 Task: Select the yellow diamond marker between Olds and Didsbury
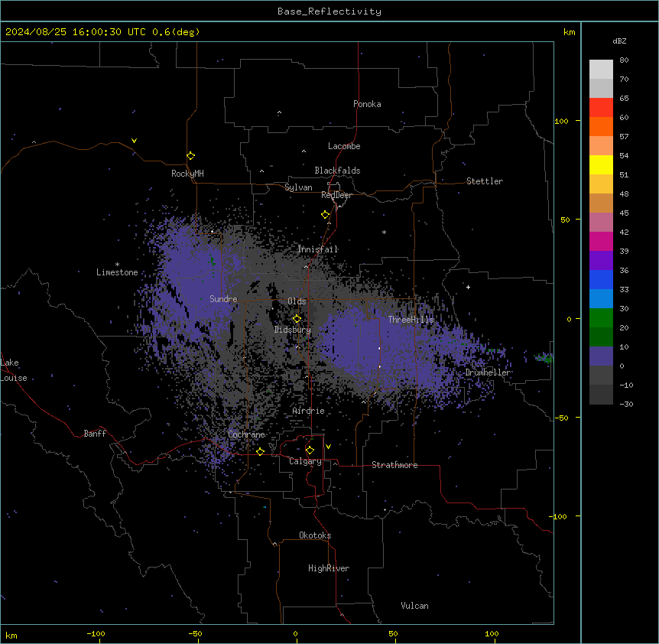(x=297, y=319)
